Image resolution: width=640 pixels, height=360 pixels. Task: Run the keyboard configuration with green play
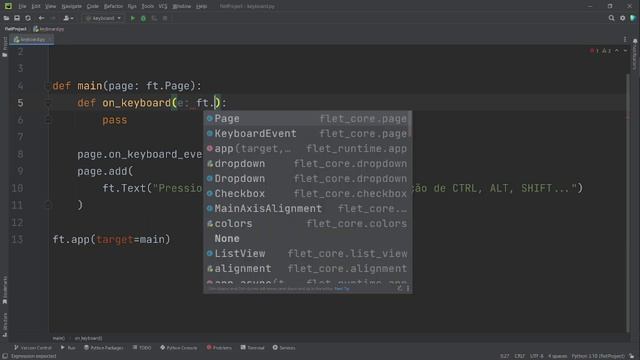coord(133,18)
